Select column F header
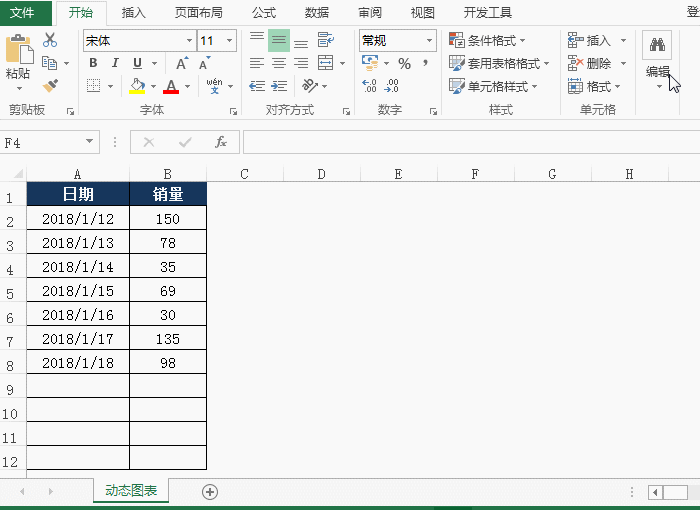 click(475, 174)
